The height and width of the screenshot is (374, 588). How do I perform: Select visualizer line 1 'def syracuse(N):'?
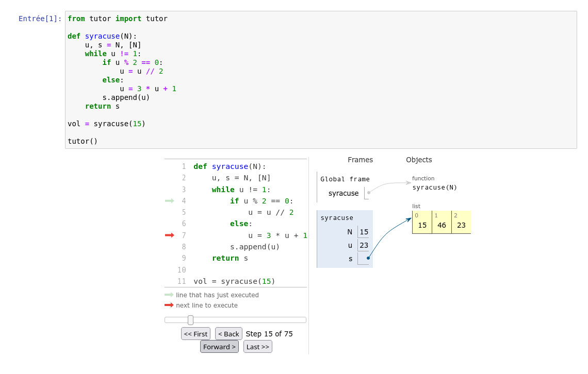(230, 166)
